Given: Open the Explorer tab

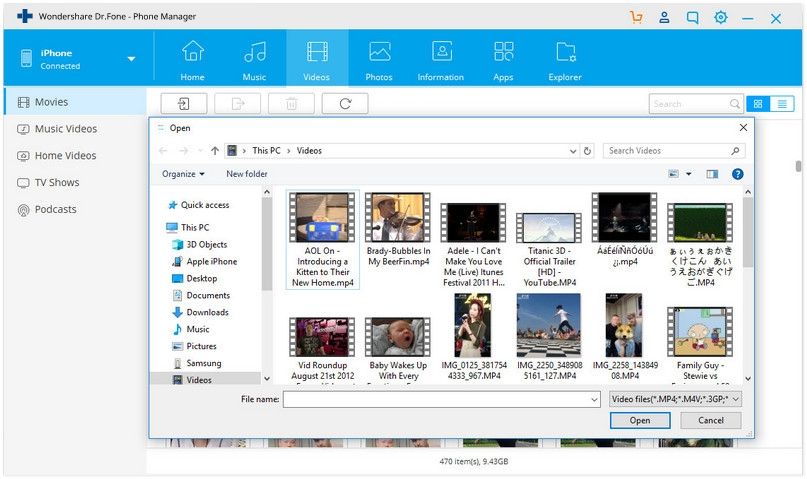Looking at the screenshot, I should click(x=565, y=59).
